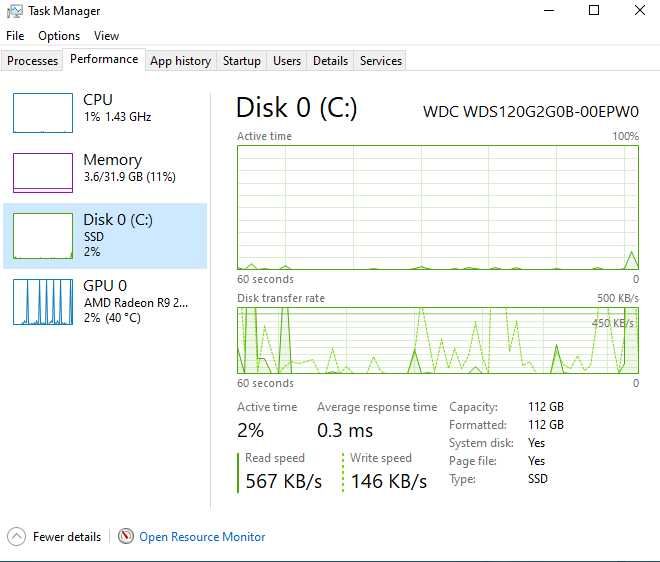Viewport: 660px width, 562px height.
Task: Select the GPU 0 mini graph thumbnail
Action: tap(42, 302)
